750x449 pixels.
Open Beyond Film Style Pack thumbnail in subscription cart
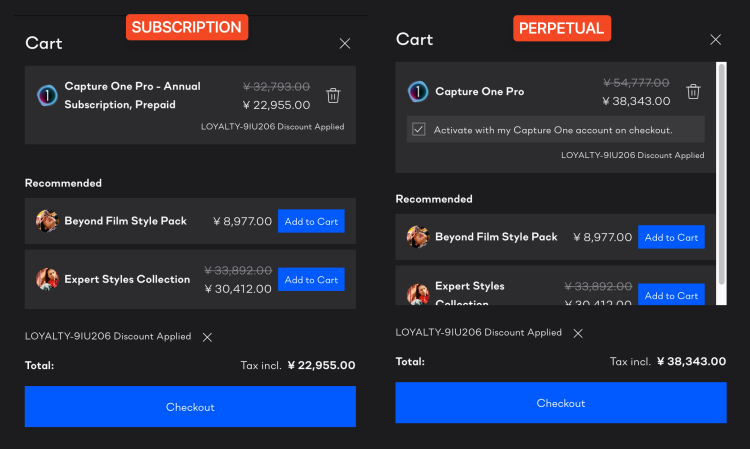(47, 221)
